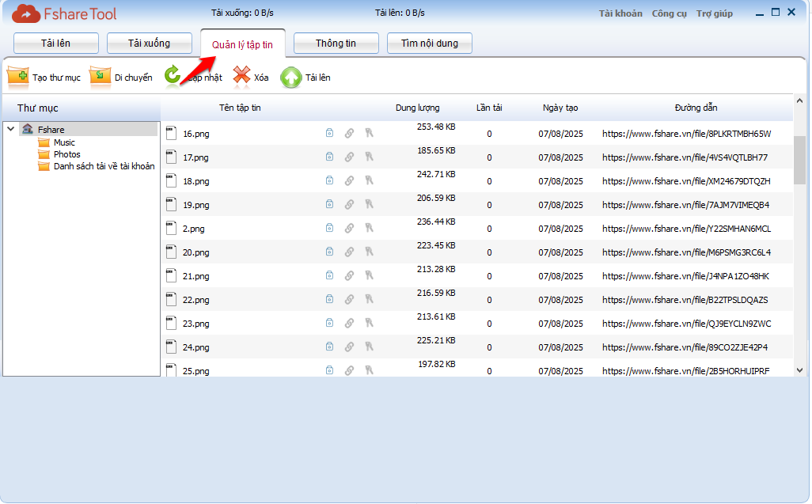This screenshot has width=812, height=504.
Task: Open the Trợ giúp menu
Action: (x=714, y=13)
